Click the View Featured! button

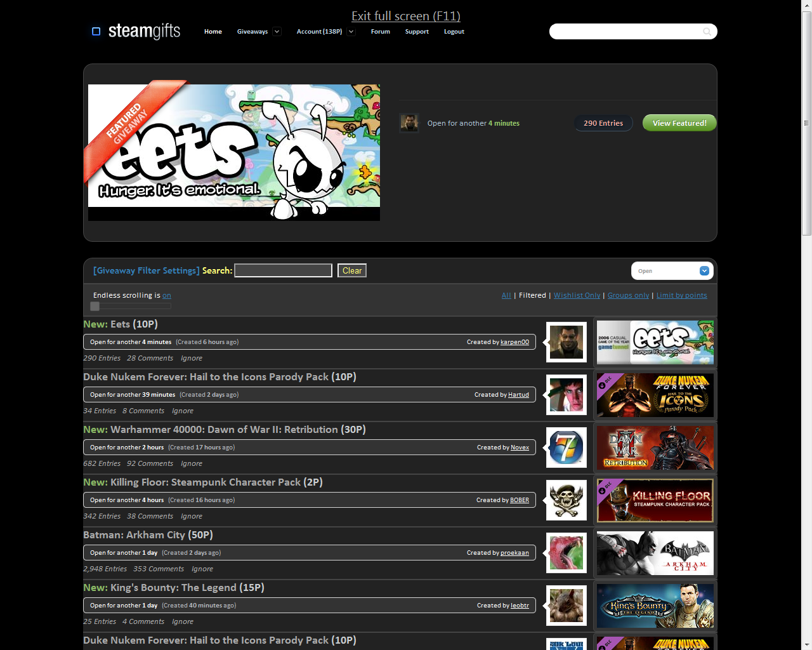coord(679,123)
